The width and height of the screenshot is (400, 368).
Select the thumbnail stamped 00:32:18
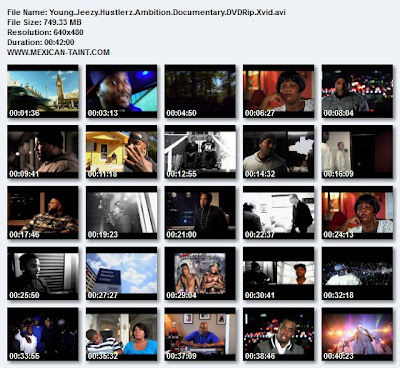(357, 273)
